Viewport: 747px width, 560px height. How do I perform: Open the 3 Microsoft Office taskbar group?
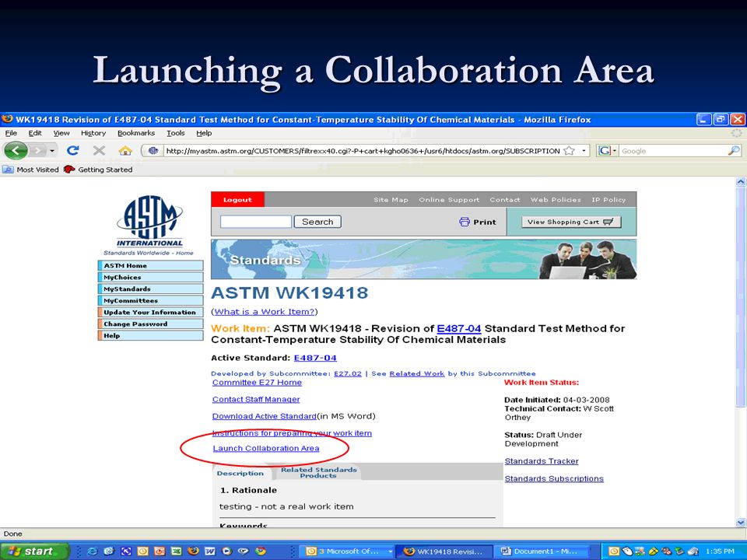(x=349, y=551)
